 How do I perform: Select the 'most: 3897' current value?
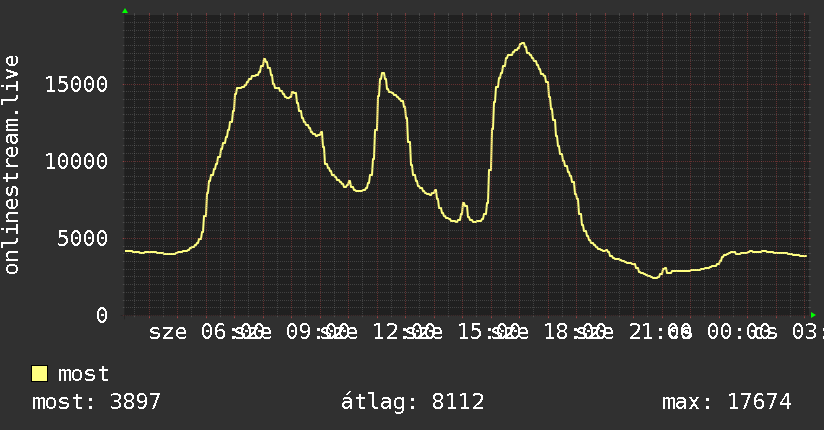(x=96, y=402)
